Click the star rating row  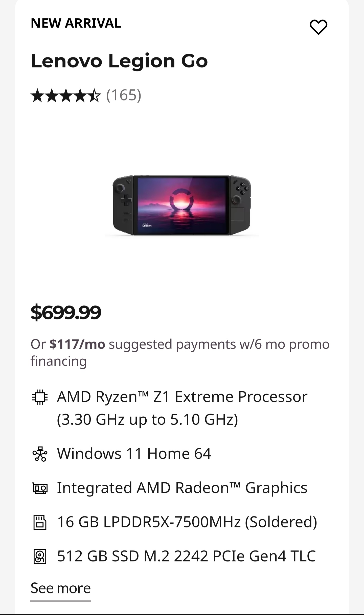tap(66, 95)
